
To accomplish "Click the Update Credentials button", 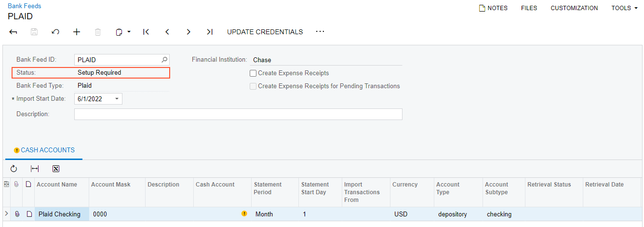I will pos(265,32).
